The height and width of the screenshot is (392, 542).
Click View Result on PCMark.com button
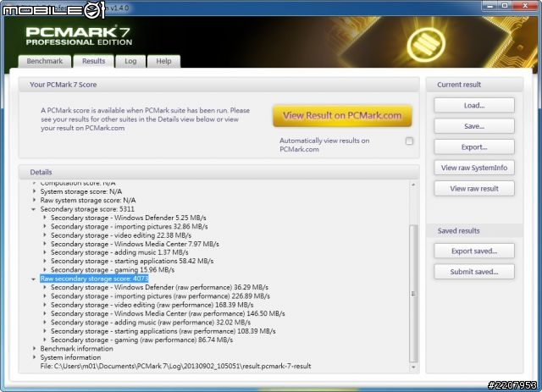342,115
